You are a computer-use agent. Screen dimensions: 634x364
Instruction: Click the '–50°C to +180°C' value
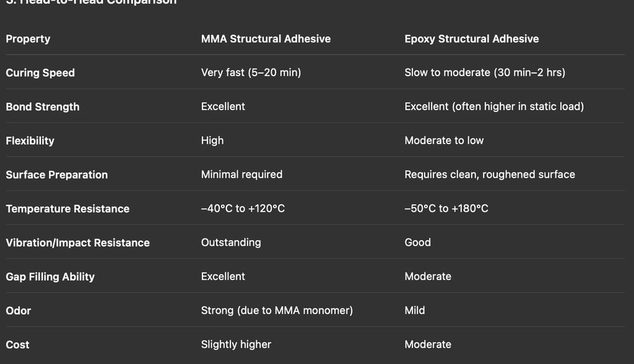[446, 209]
